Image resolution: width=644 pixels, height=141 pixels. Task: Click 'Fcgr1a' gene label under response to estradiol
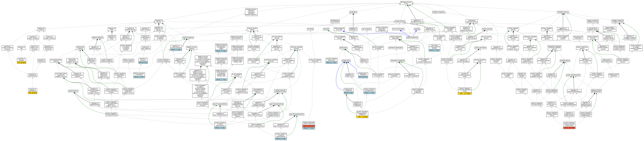point(23,63)
